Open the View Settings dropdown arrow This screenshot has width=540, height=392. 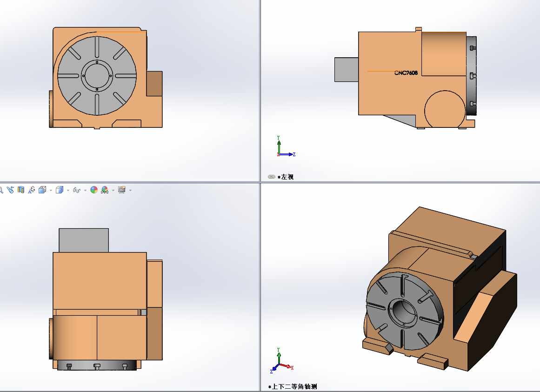point(130,190)
